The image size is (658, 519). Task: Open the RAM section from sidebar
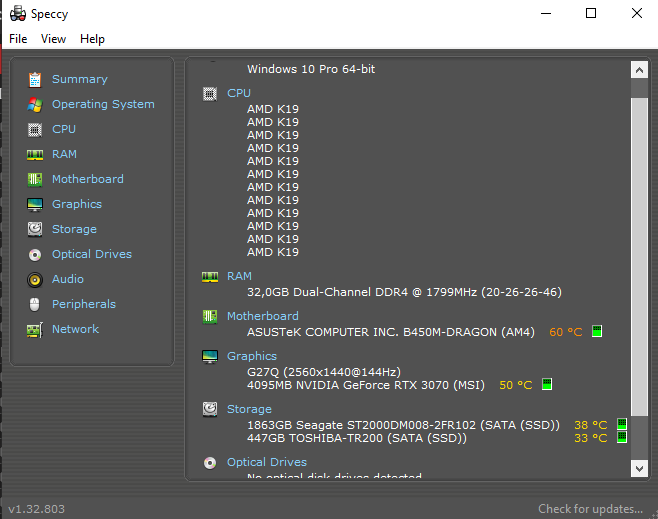tap(64, 154)
